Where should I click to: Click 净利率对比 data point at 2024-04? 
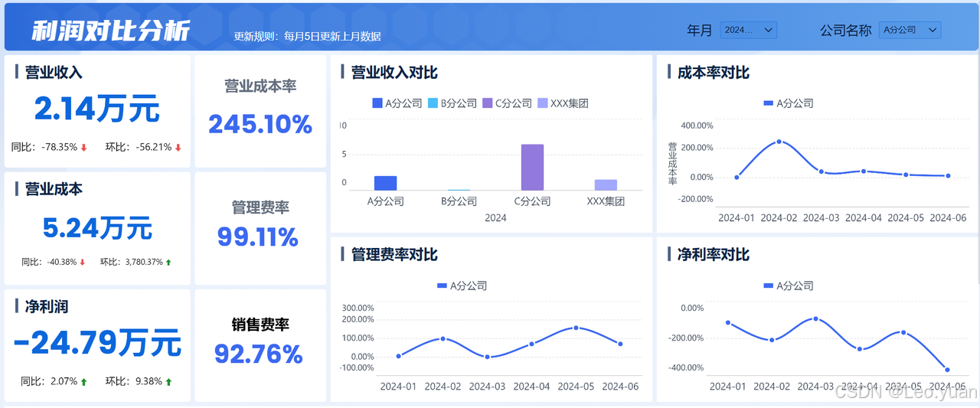click(860, 349)
